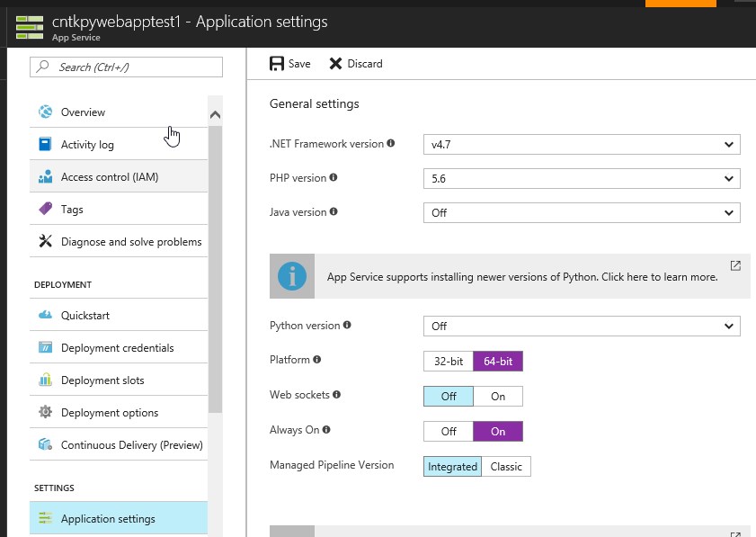The width and height of the screenshot is (756, 537).
Task: Open external link icon on Python banner
Action: click(x=735, y=265)
